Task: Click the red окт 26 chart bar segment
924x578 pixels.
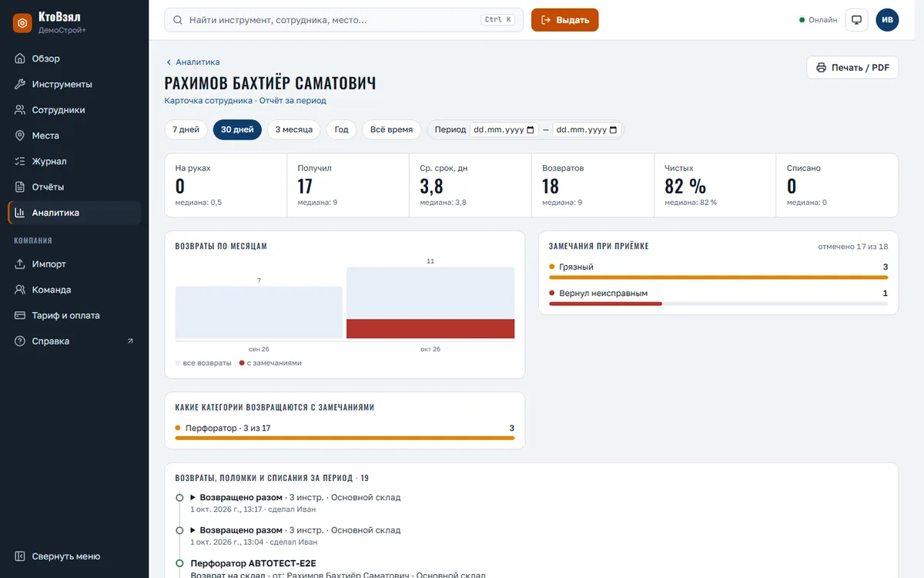Action: click(x=430, y=329)
